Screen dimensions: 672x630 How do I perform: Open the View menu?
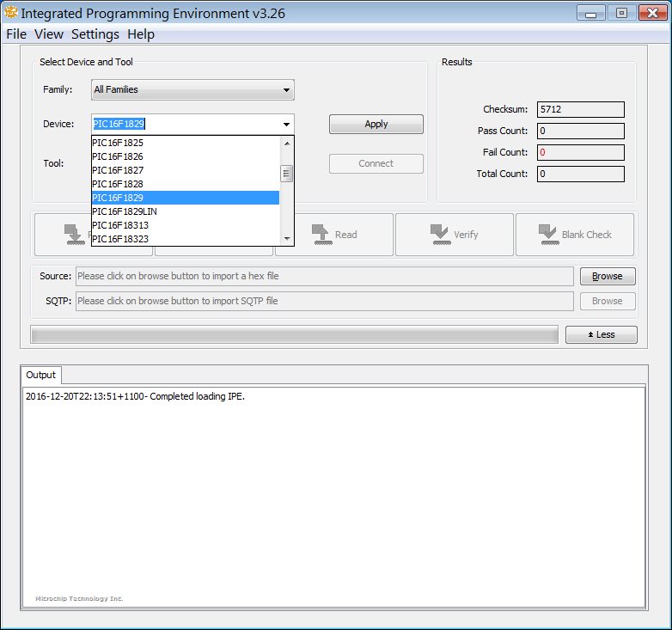click(x=49, y=34)
